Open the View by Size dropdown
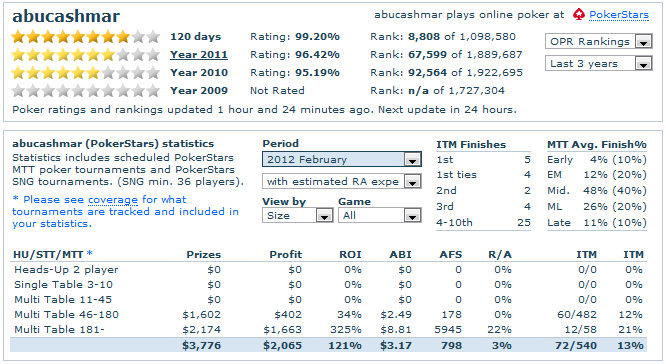 297,216
